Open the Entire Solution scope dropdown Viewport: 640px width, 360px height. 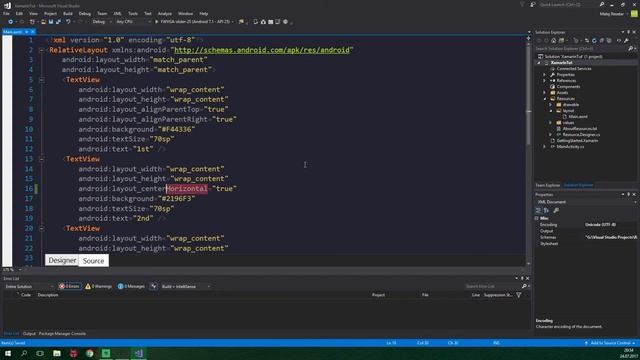(29, 287)
